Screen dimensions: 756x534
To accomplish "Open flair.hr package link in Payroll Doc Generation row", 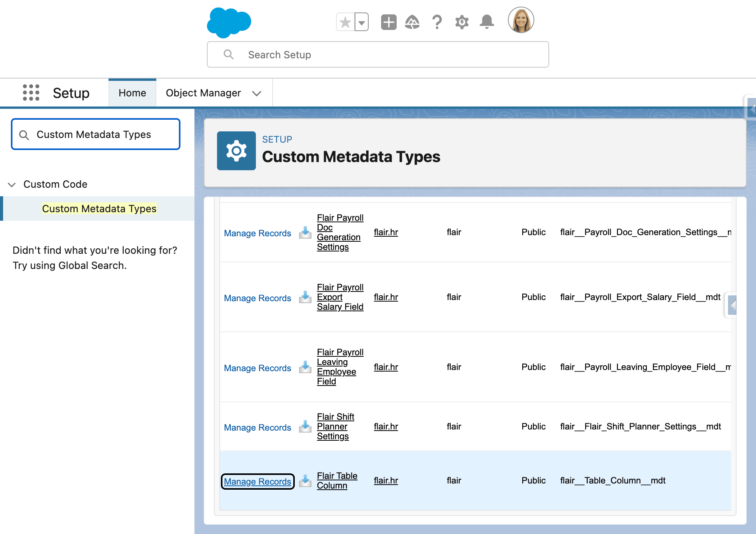I will click(x=386, y=232).
